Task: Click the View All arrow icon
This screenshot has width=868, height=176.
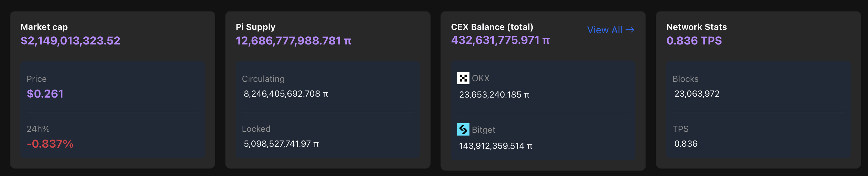Action: (630, 30)
